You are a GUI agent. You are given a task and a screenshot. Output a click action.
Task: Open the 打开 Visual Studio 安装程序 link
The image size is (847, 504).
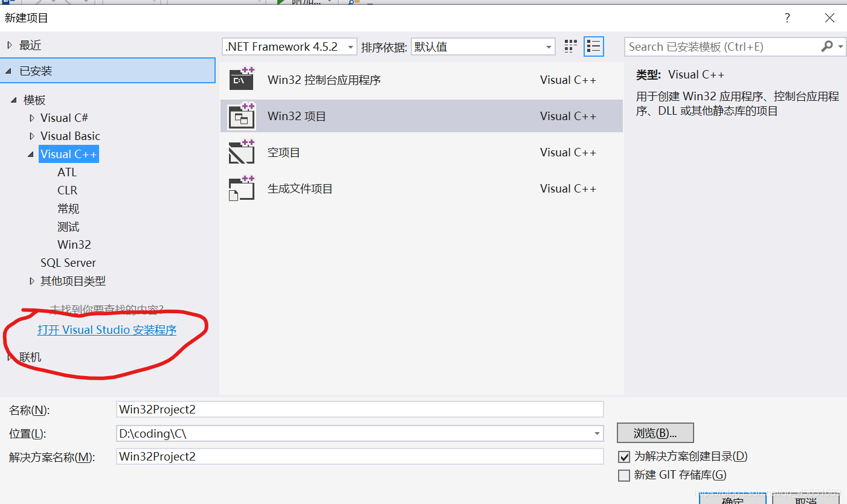107,330
